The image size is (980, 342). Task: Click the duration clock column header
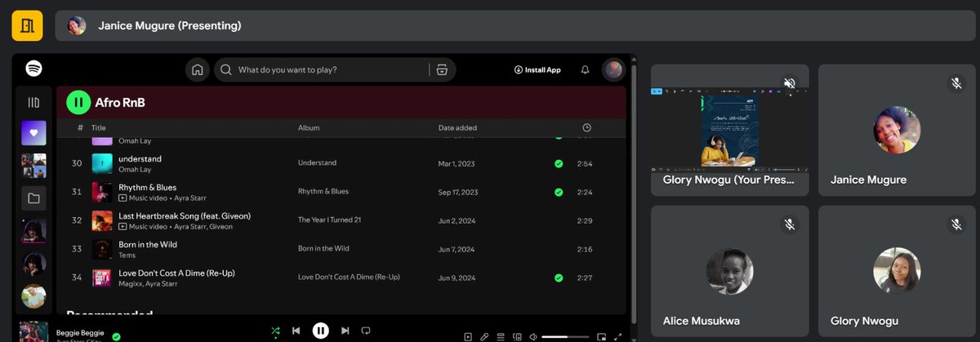[x=586, y=127]
